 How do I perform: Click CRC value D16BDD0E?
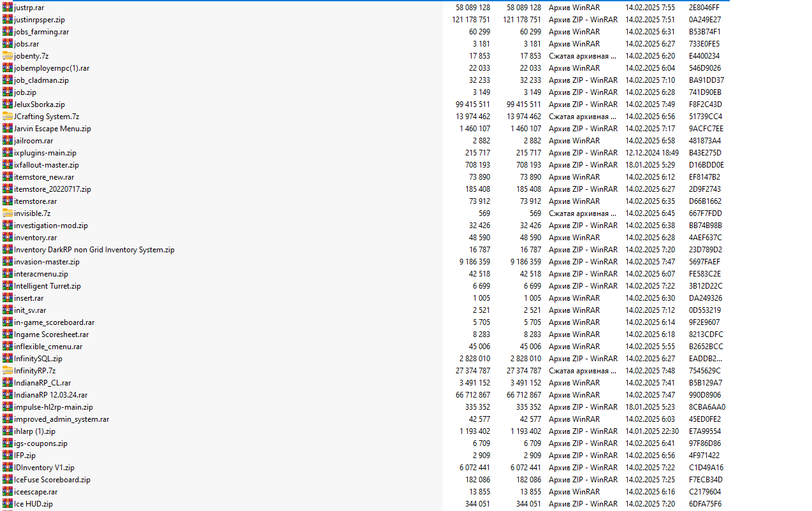tap(706, 165)
